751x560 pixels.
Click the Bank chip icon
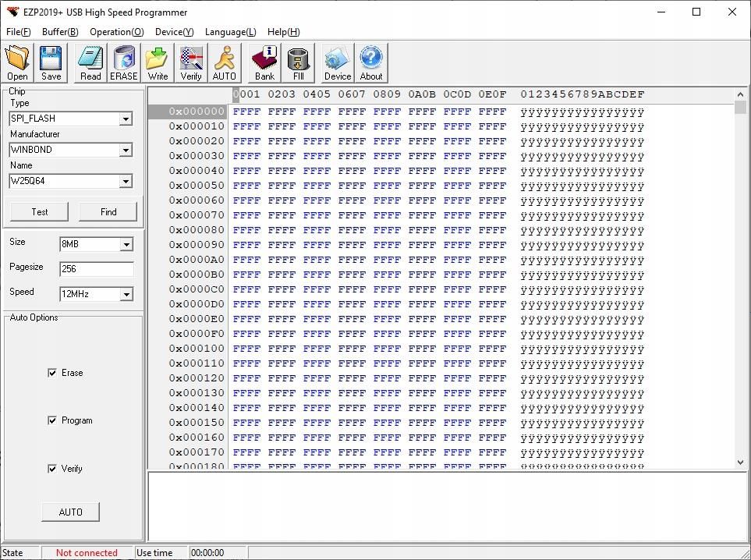click(x=264, y=63)
